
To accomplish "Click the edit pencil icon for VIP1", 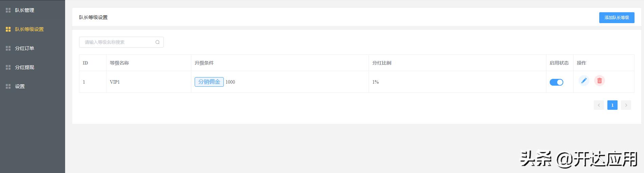I will [584, 81].
